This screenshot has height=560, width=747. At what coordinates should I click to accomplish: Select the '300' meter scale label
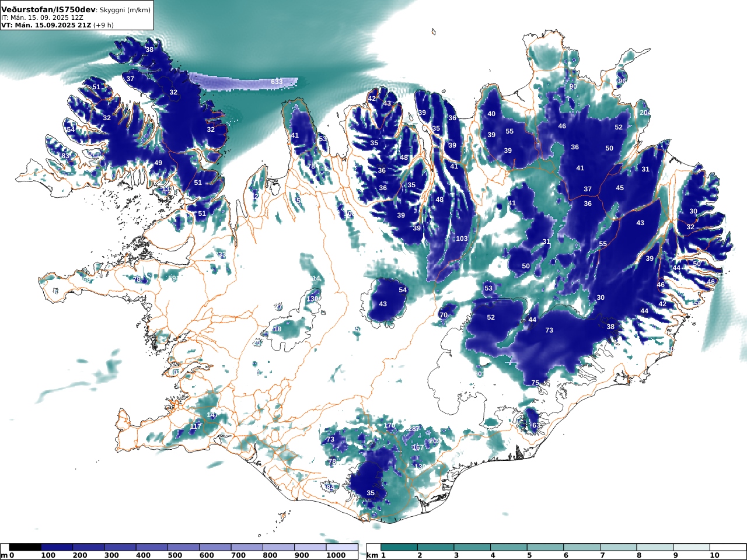click(112, 555)
